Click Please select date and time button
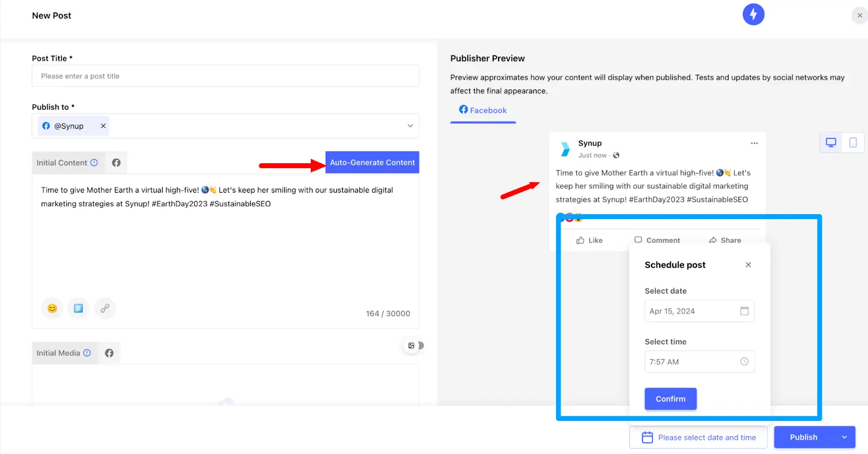 pos(698,437)
